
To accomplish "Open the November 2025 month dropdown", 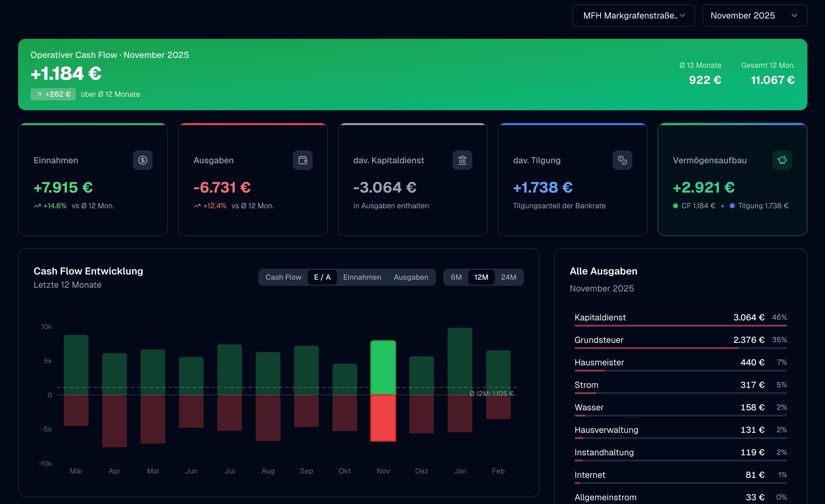I will [754, 15].
